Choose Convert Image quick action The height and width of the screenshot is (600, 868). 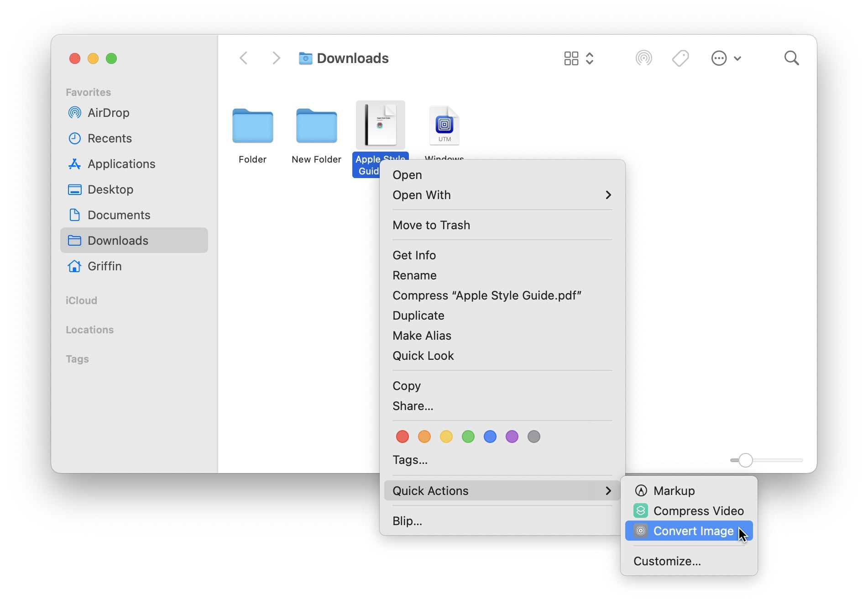tap(688, 531)
